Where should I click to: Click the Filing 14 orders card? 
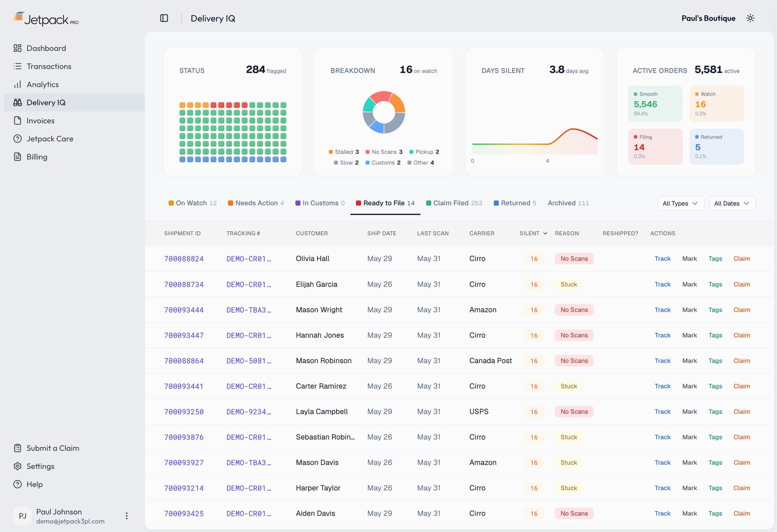(655, 146)
